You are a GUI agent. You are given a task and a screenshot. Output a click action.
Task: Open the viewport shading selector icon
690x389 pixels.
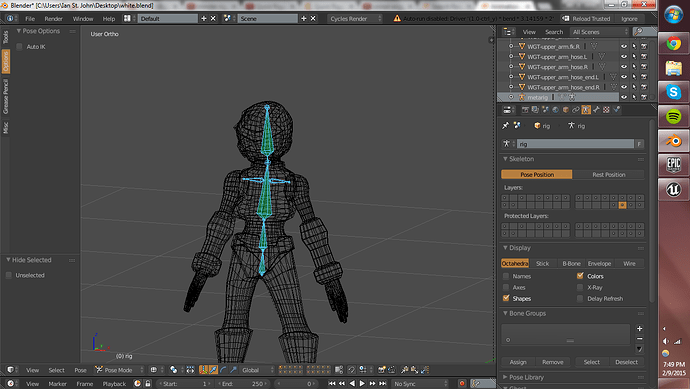click(156, 370)
